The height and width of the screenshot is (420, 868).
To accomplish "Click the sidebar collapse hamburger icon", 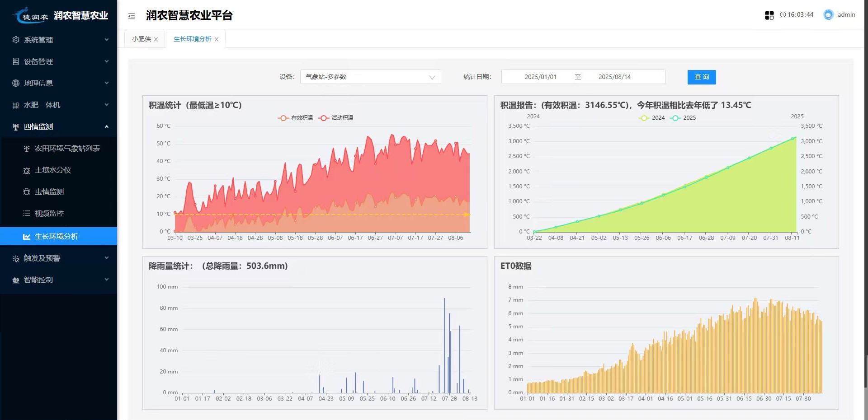I will tap(132, 16).
